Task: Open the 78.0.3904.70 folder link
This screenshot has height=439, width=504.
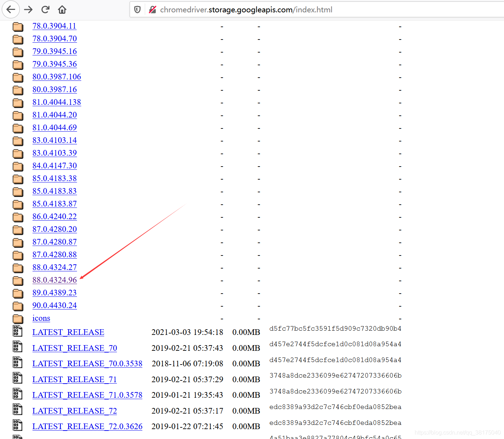Action: pos(55,39)
